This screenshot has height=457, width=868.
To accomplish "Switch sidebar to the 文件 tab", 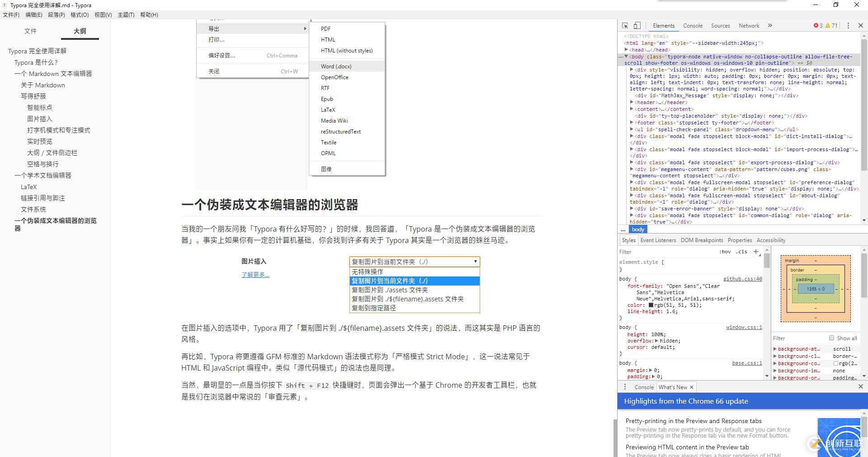I will pyautogui.click(x=30, y=31).
